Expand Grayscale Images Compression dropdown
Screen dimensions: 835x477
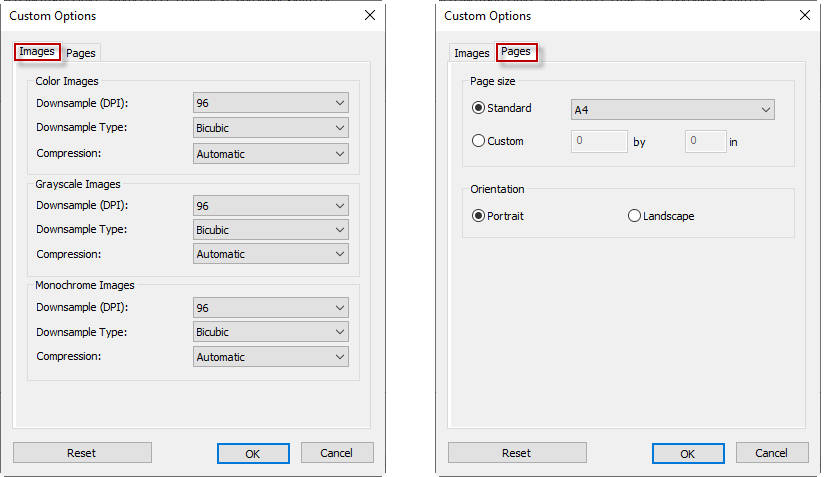(270, 254)
